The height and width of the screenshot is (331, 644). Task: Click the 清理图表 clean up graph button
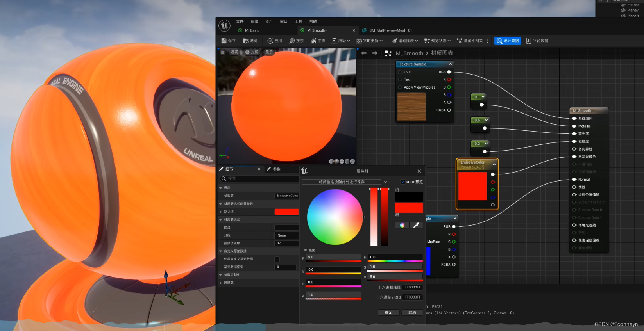(405, 41)
